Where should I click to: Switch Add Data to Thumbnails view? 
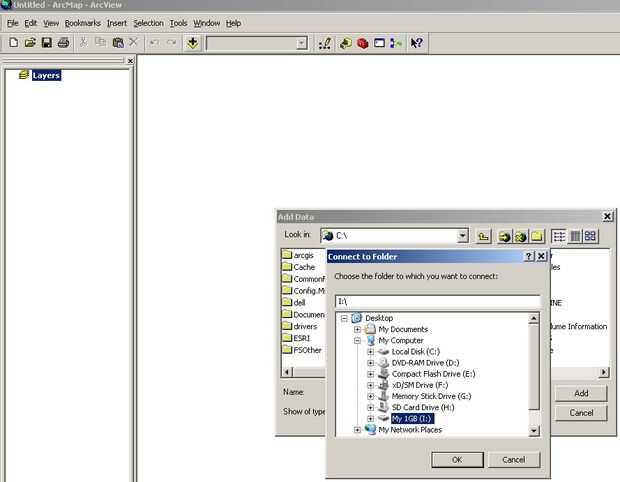590,236
